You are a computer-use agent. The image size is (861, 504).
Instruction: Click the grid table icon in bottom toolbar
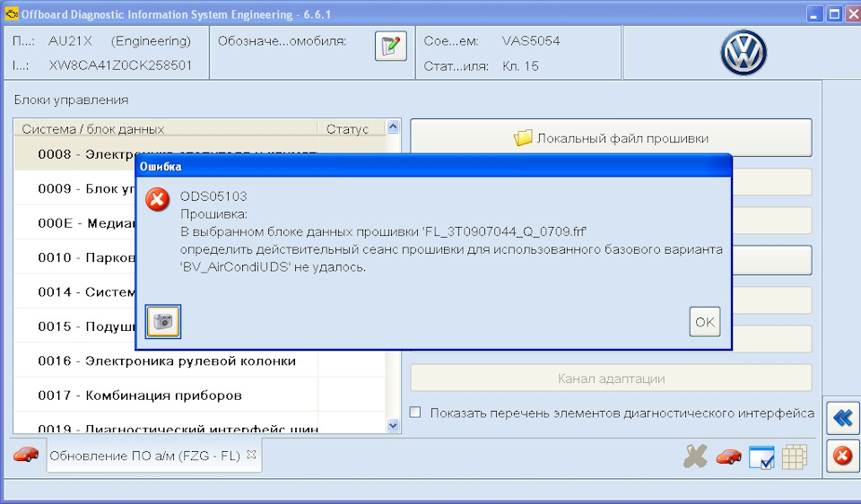pyautogui.click(x=794, y=456)
